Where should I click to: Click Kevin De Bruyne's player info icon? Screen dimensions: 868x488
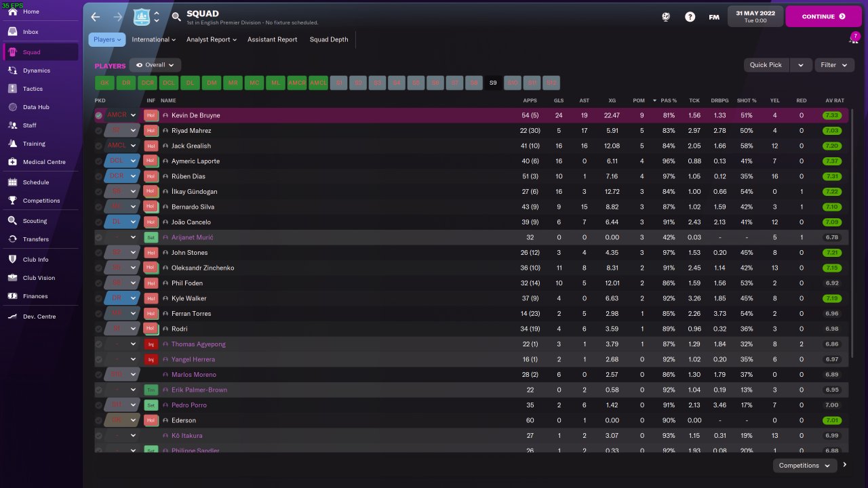165,115
